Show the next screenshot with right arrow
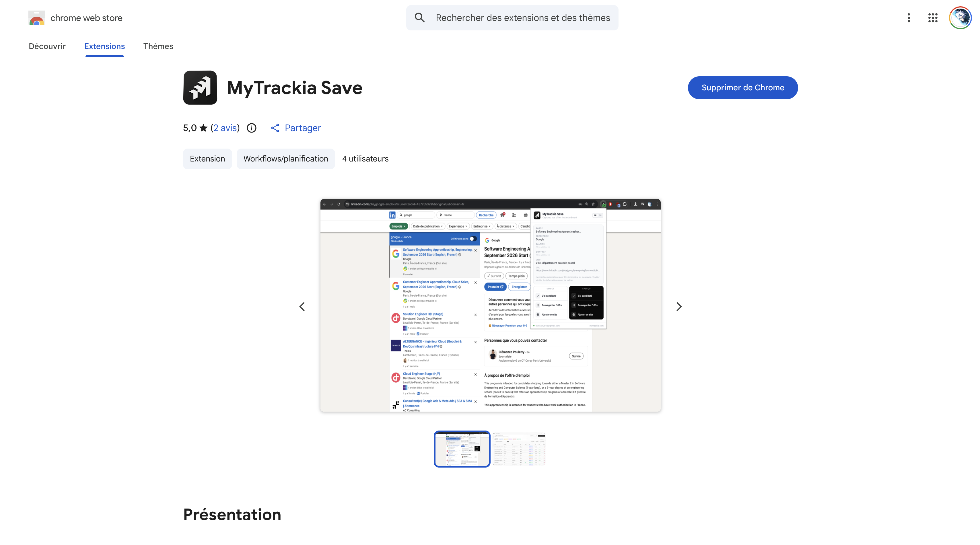 pyautogui.click(x=679, y=307)
